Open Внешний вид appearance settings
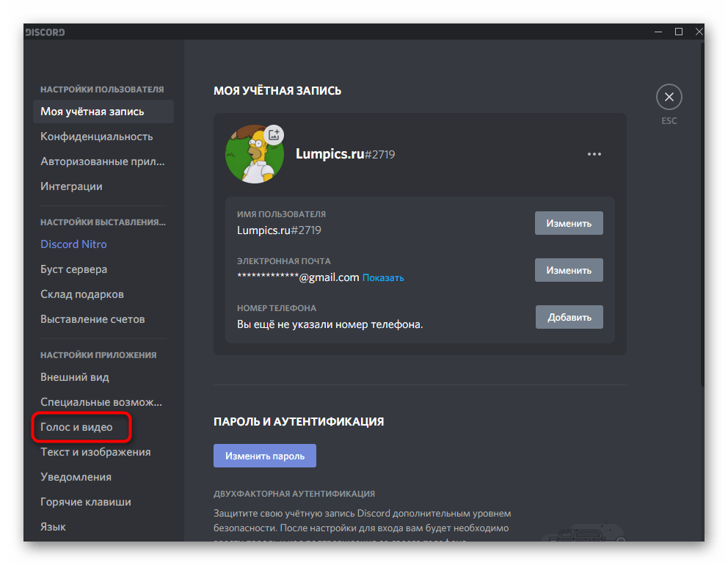 pyautogui.click(x=75, y=377)
